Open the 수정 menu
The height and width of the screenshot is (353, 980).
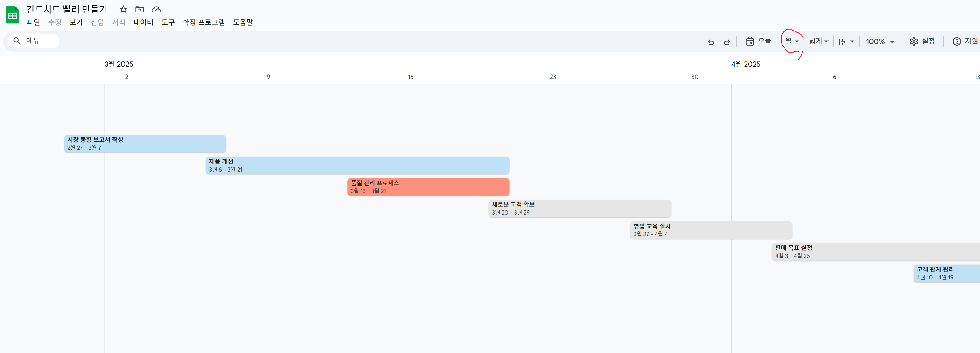tap(55, 22)
